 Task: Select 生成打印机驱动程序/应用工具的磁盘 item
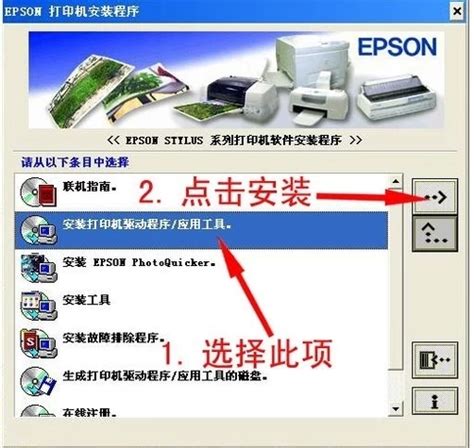201,381
